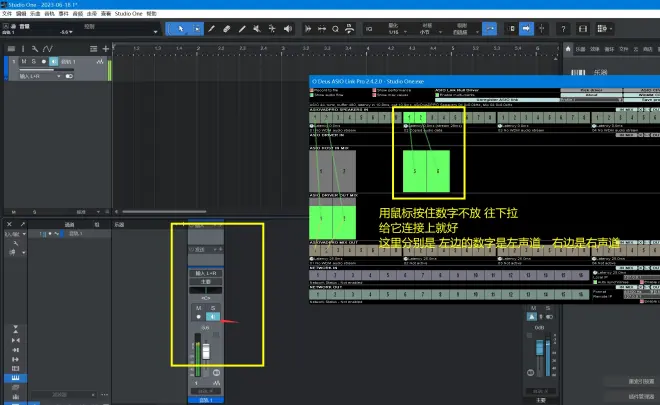Image resolution: width=660 pixels, height=405 pixels.
Task: Select the Bend tool in toolbar
Action: coord(272,29)
